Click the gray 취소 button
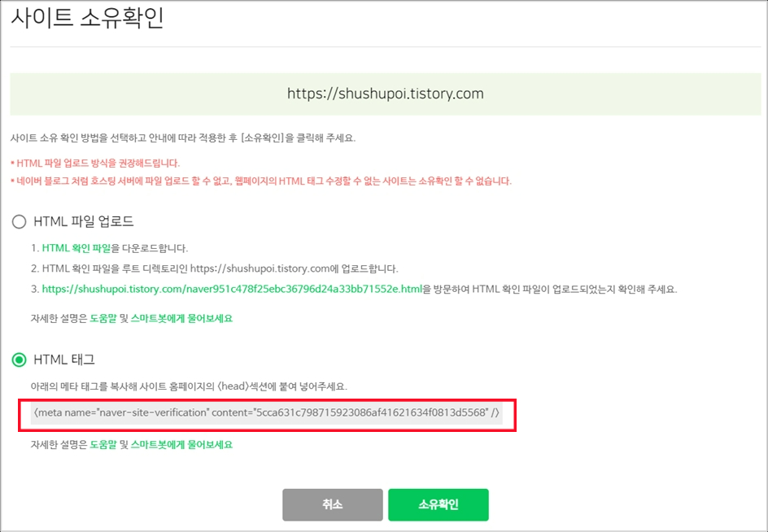 (333, 504)
